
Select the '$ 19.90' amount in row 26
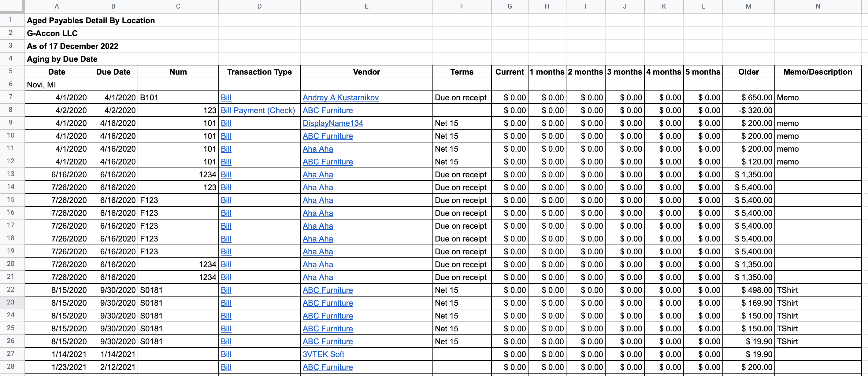pyautogui.click(x=748, y=341)
